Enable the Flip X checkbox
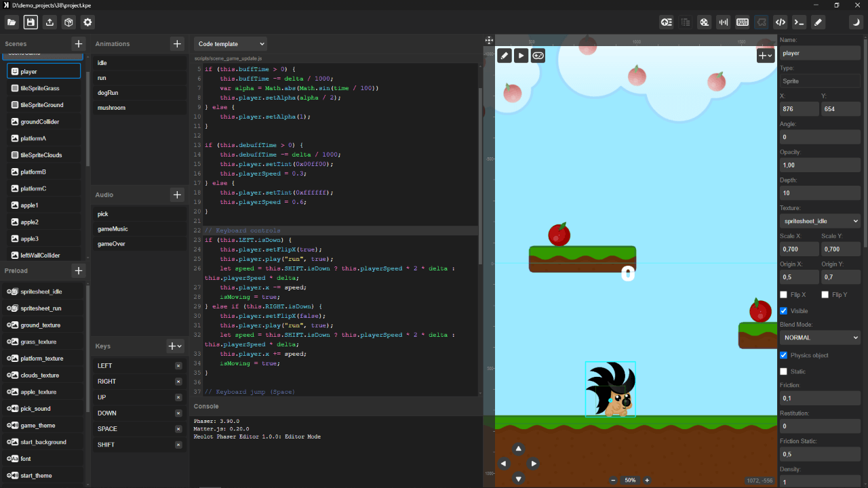The width and height of the screenshot is (868, 488). pyautogui.click(x=784, y=295)
